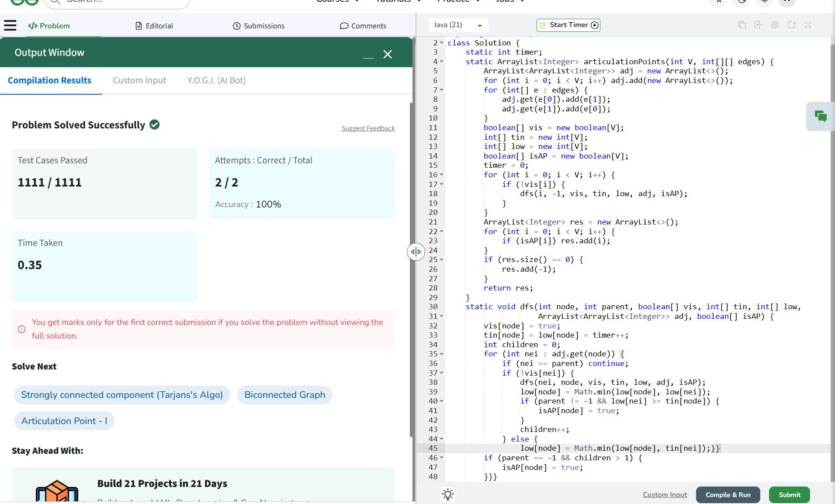
Task: Fold the else block on line 44
Action: click(x=442, y=439)
